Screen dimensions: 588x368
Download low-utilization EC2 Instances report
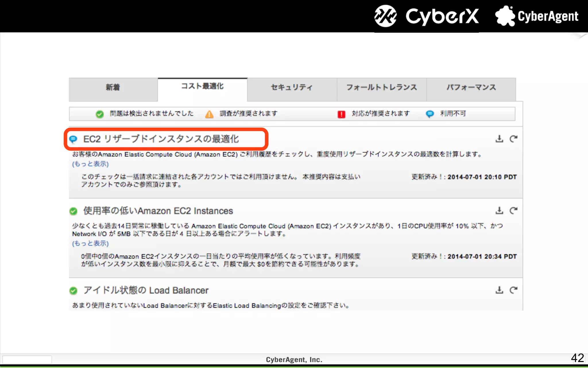499,211
